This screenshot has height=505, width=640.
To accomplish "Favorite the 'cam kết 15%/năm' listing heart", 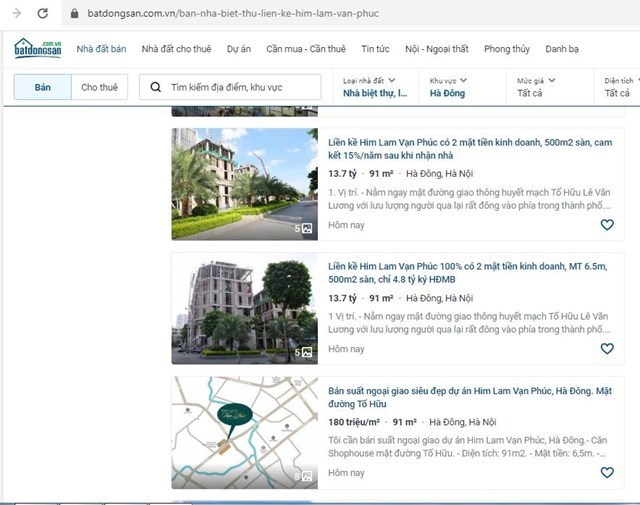I will click(607, 225).
